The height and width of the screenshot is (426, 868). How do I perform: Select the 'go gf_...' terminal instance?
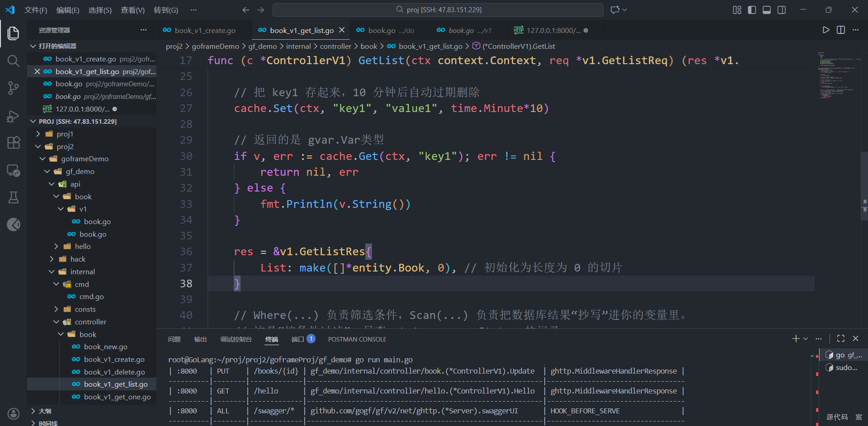tap(844, 355)
